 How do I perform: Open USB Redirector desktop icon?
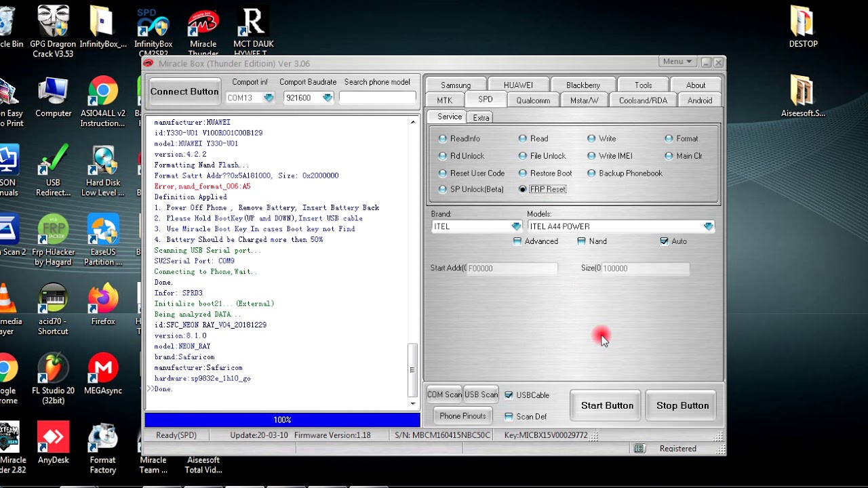point(53,171)
